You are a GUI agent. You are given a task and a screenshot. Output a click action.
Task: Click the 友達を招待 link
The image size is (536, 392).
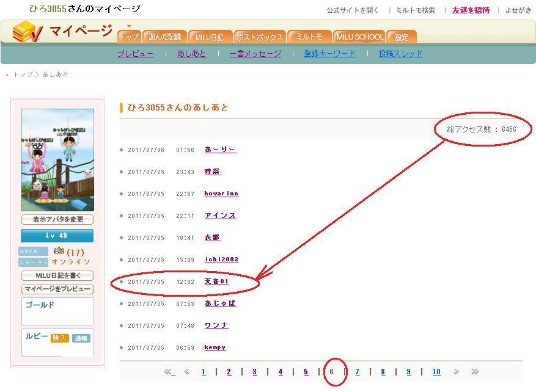[x=471, y=10]
